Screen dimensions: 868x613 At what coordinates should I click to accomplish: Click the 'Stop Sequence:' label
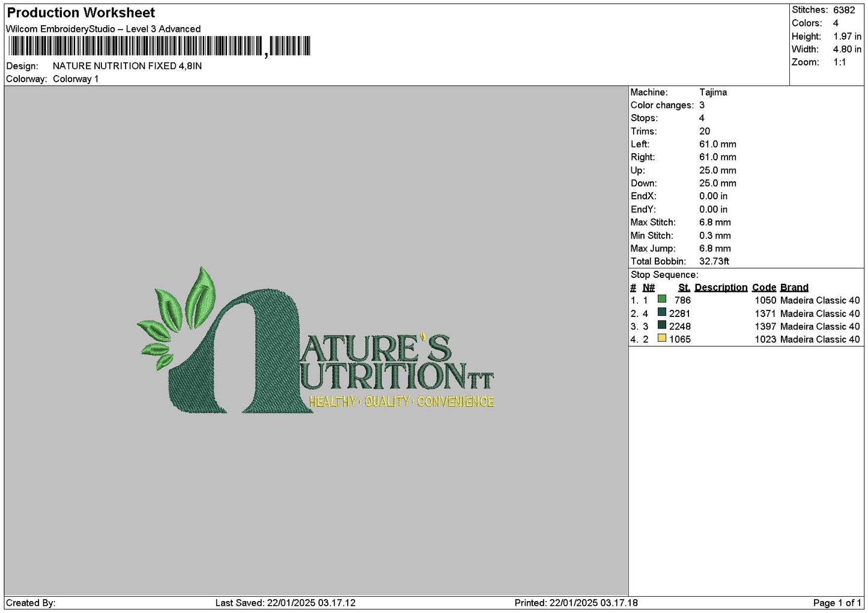coord(664,275)
